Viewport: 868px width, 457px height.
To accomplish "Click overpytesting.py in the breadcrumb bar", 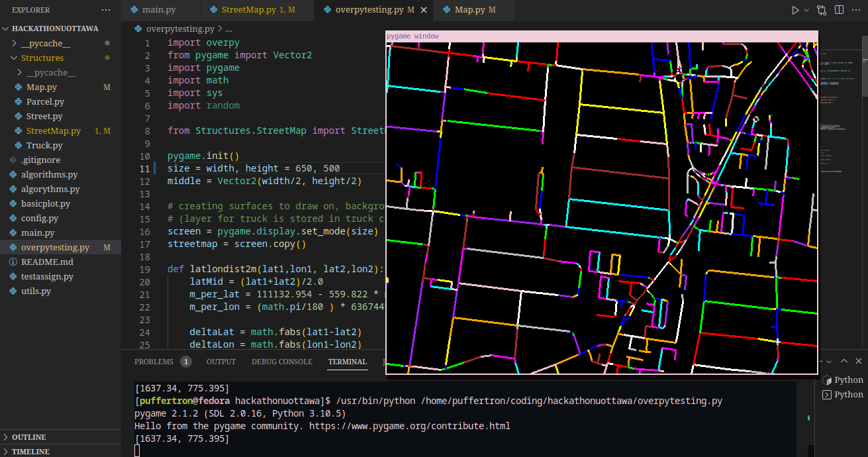I will (179, 29).
